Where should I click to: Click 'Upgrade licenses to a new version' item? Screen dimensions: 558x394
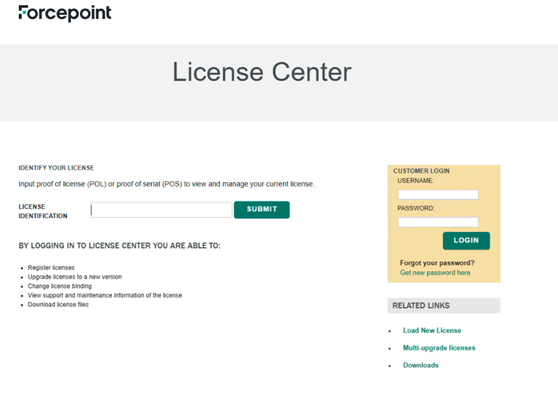75,277
